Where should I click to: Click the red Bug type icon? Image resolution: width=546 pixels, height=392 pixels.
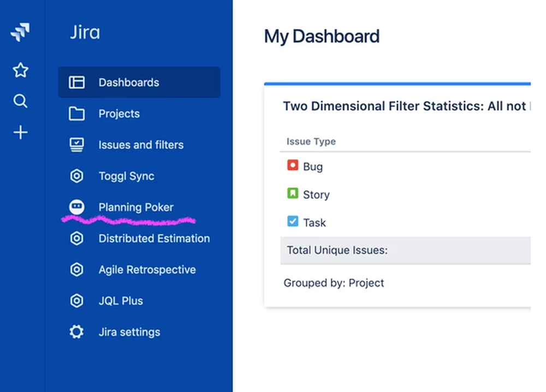coord(293,165)
